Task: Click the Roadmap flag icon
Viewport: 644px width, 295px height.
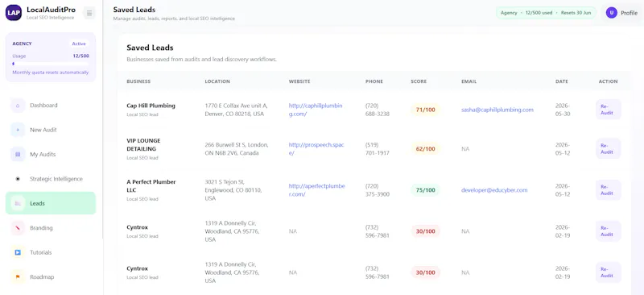Action: coord(18,277)
